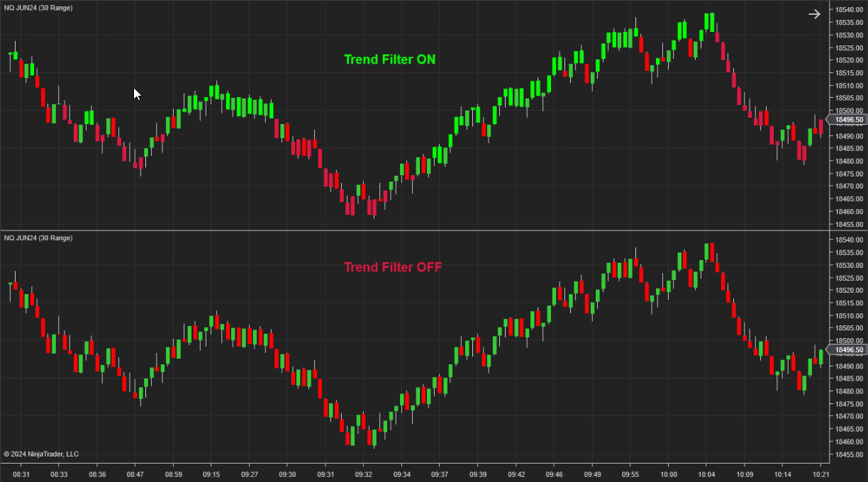Image resolution: width=868 pixels, height=482 pixels.
Task: Select the NQ JUN24 label in the upper panel
Action: [38, 7]
